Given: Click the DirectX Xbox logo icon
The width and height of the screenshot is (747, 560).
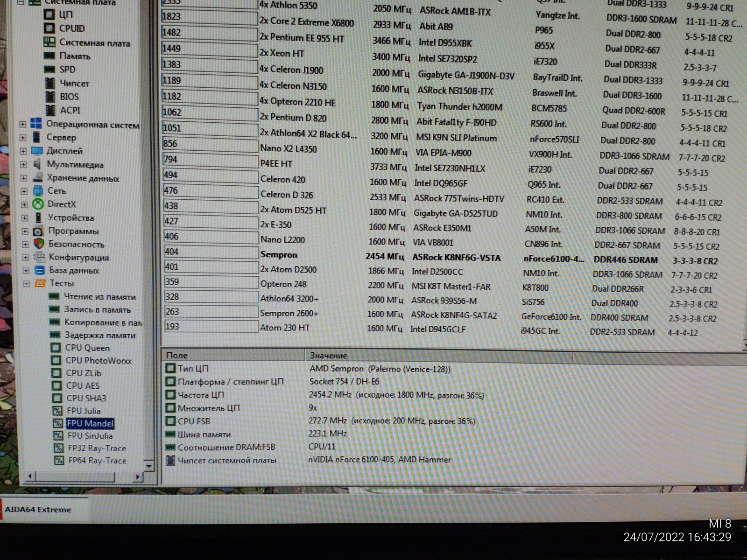Looking at the screenshot, I should (x=38, y=204).
